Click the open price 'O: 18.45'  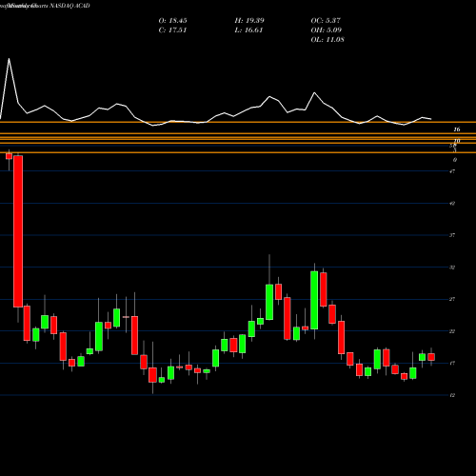tap(172, 21)
